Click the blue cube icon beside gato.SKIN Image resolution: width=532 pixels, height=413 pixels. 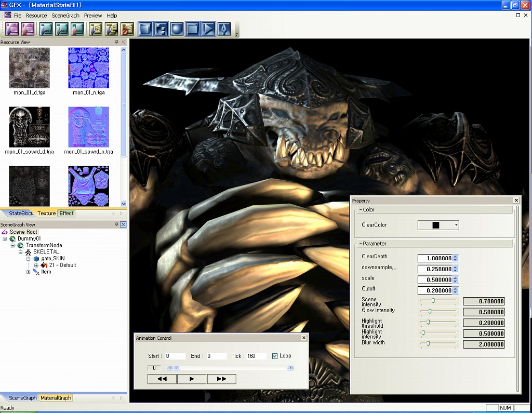[36, 259]
